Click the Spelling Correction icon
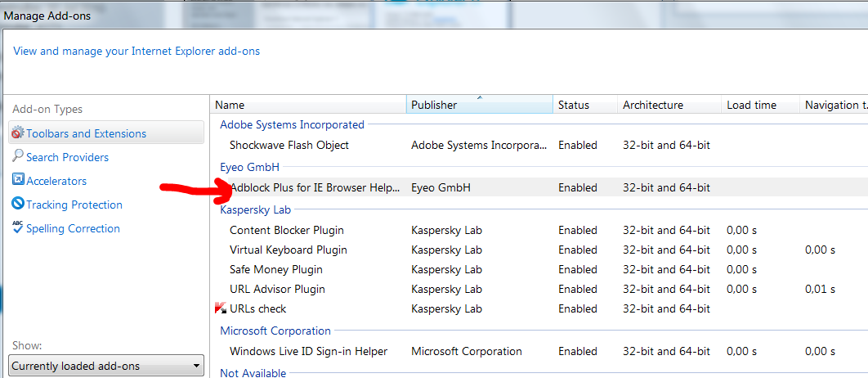Image resolution: width=868 pixels, height=378 pixels. tap(18, 227)
